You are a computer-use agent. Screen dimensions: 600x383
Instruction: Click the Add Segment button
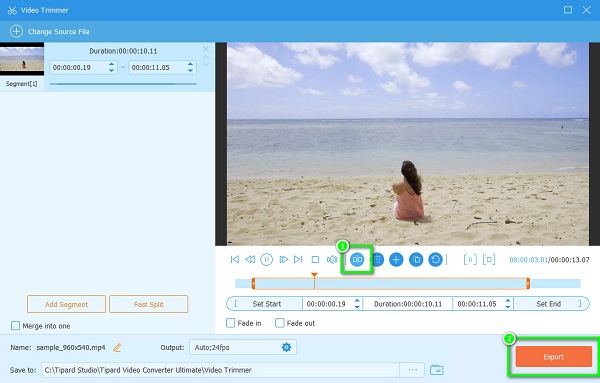(66, 304)
